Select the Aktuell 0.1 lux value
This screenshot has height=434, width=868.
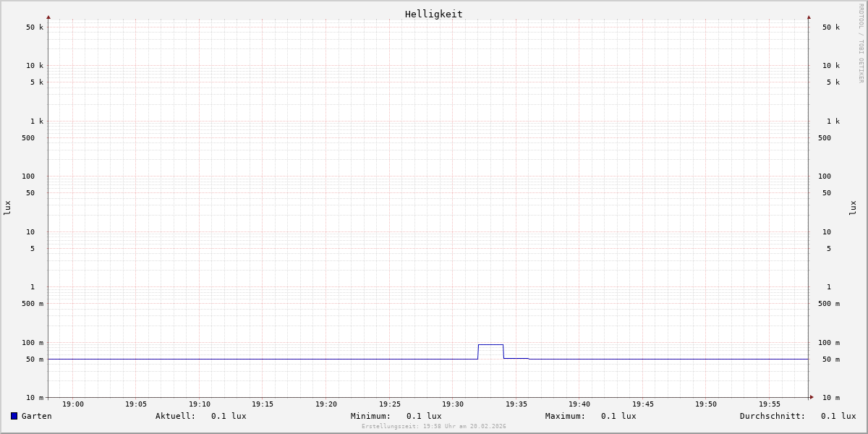point(229,416)
